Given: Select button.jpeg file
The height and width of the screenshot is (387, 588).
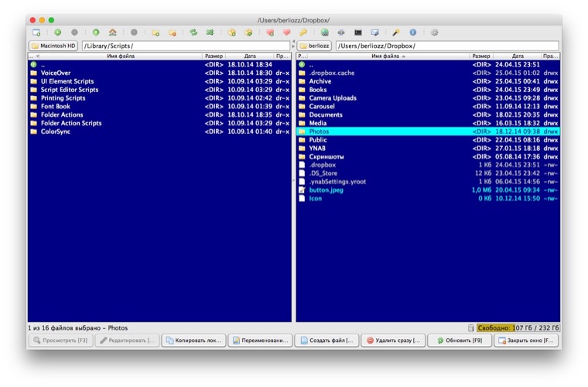Looking at the screenshot, I should click(x=428, y=190).
